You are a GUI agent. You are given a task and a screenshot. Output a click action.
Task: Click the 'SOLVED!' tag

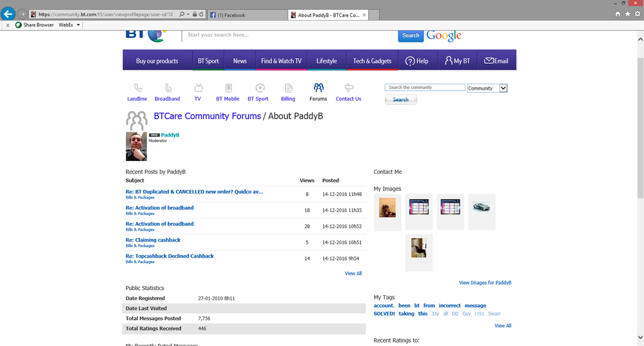(x=384, y=314)
